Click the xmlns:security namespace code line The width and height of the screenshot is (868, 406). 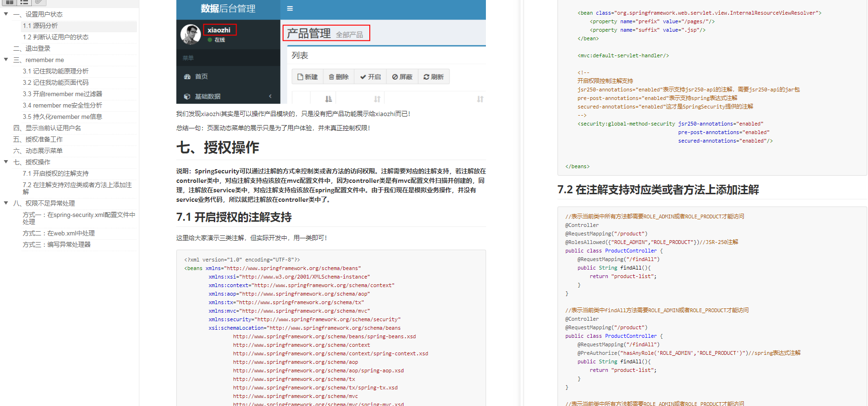304,319
